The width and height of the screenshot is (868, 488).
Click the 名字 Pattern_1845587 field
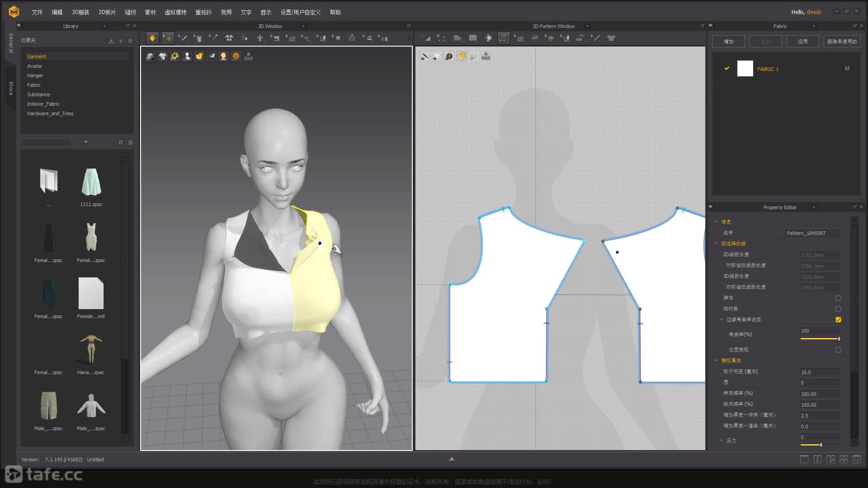812,233
